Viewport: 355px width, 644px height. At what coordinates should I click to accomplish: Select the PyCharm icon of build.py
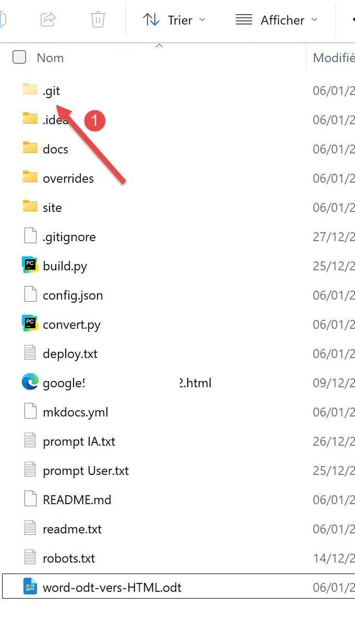[30, 265]
